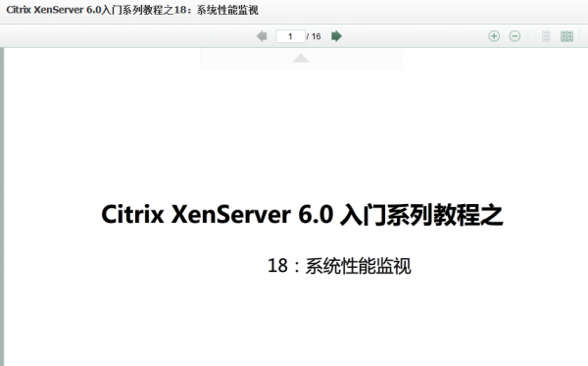
Task: Zoom out with the minus icon
Action: pyautogui.click(x=514, y=36)
